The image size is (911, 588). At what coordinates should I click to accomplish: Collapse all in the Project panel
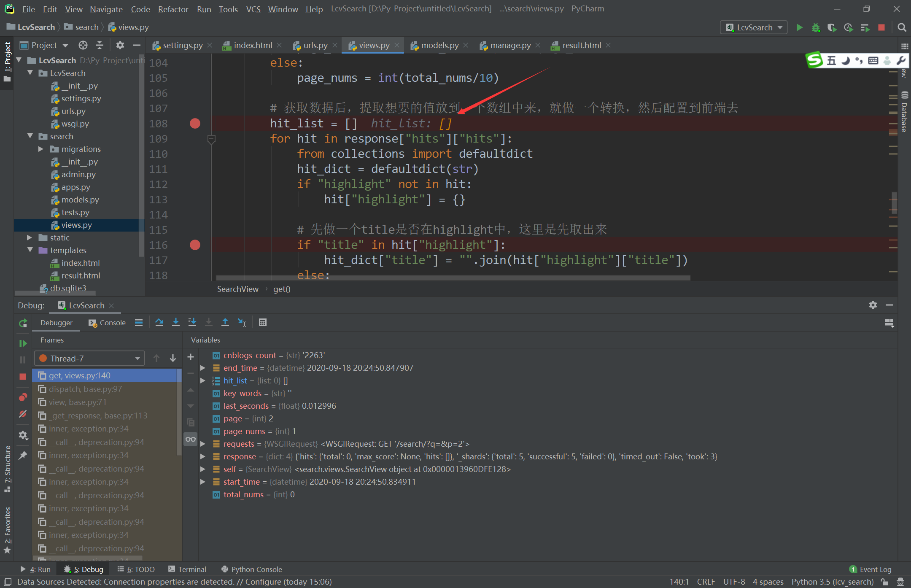pyautogui.click(x=100, y=45)
